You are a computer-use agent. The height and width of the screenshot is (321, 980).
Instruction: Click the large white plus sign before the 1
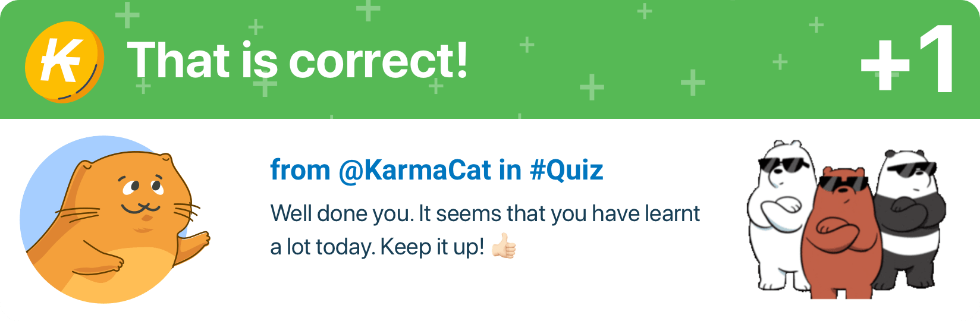click(x=885, y=67)
